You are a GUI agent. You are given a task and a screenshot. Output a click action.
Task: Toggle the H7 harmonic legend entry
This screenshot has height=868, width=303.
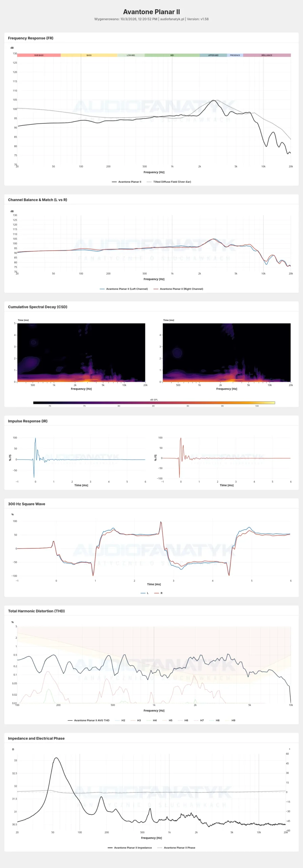click(x=199, y=720)
